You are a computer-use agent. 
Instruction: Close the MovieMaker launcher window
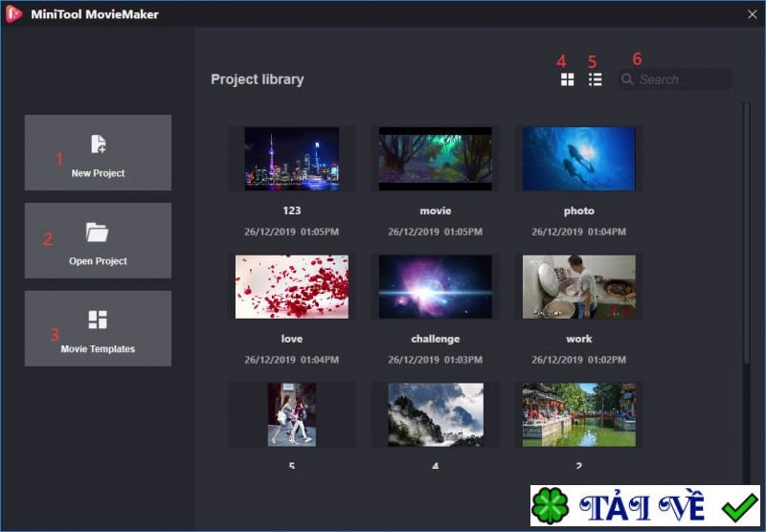coord(752,14)
